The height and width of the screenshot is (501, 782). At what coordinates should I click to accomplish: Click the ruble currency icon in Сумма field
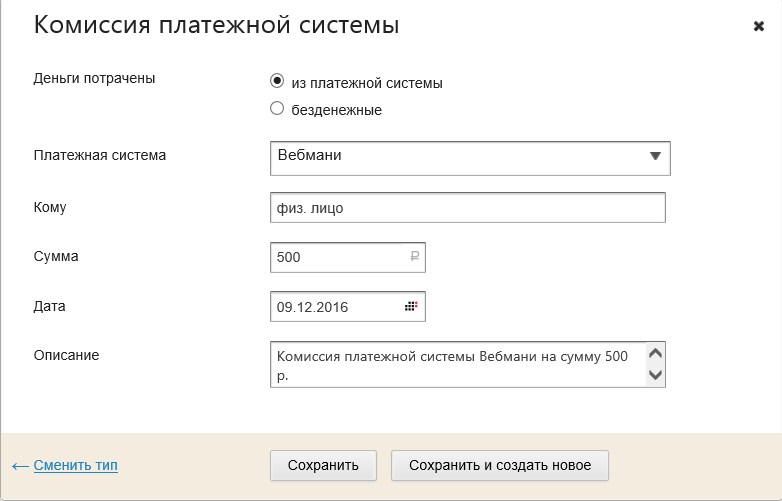click(x=414, y=257)
